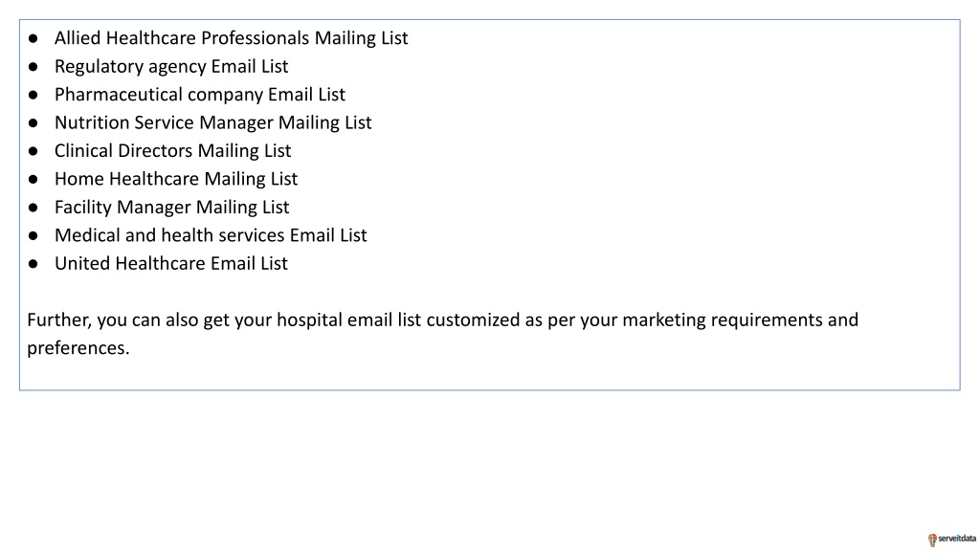Click the bullet beside Allied Healthcare Professionals
Screen dimensions: 980x551
pos(33,38)
